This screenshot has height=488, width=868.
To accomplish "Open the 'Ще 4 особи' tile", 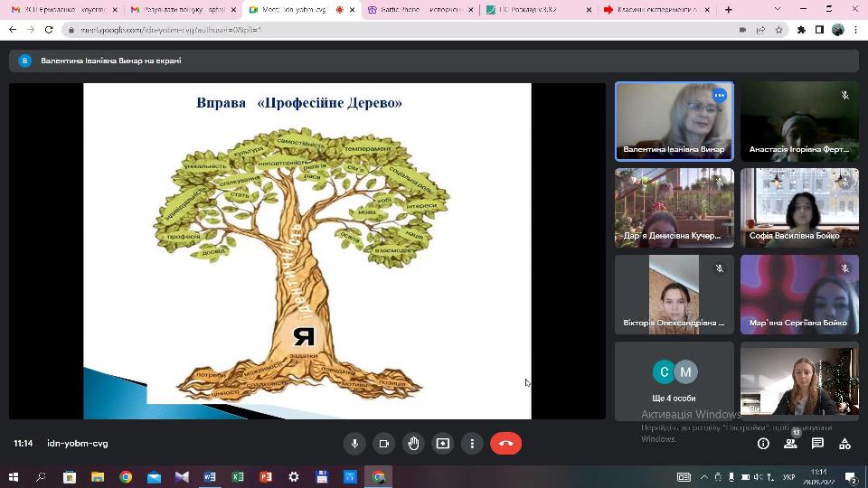I will pyautogui.click(x=675, y=381).
